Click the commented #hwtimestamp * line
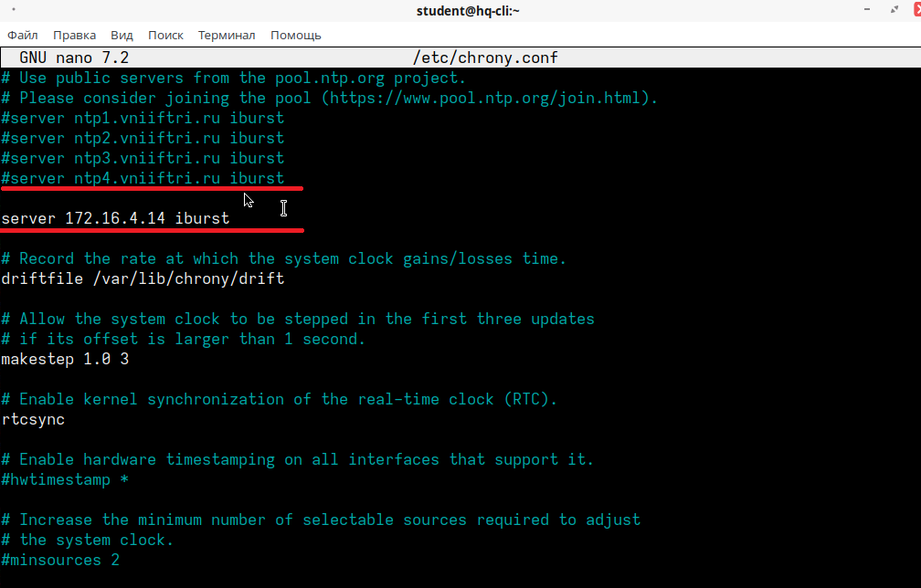 coord(64,479)
